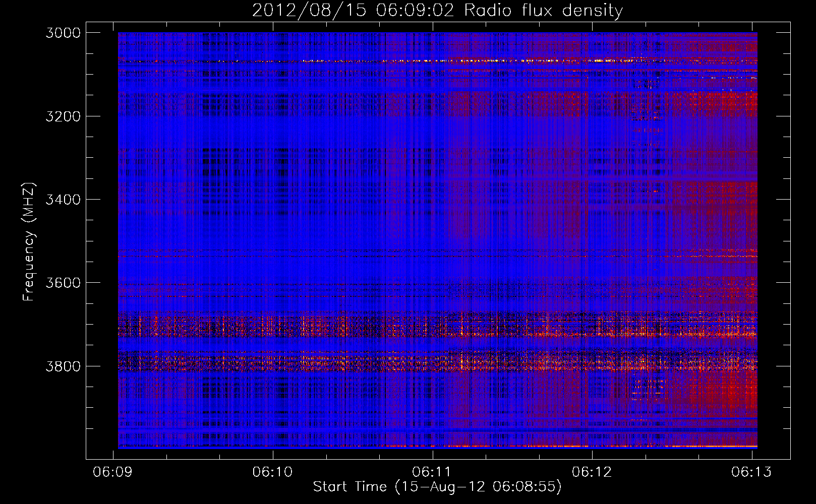
Task: Click the '3000' frequency axis label
Action: click(x=63, y=33)
